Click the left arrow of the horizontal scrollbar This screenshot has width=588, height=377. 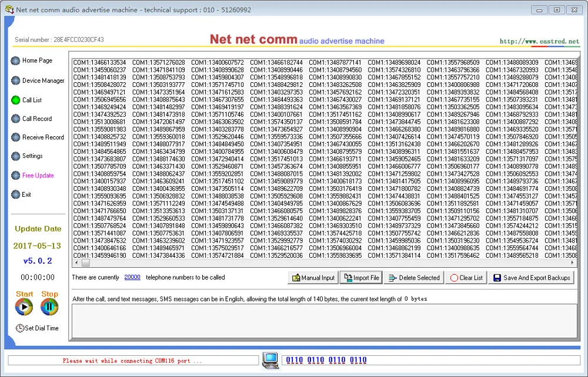pos(76,263)
